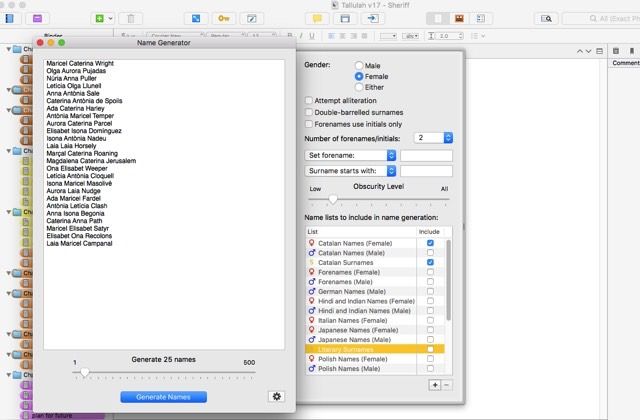The width and height of the screenshot is (640, 420).
Task: Open the Surname starts with popup
Action: pyautogui.click(x=351, y=171)
